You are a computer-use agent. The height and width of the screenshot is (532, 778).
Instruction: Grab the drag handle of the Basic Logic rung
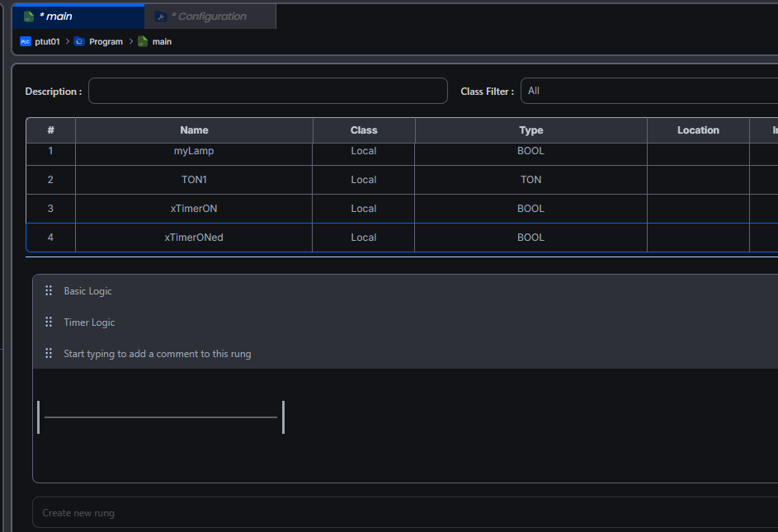pyautogui.click(x=49, y=291)
